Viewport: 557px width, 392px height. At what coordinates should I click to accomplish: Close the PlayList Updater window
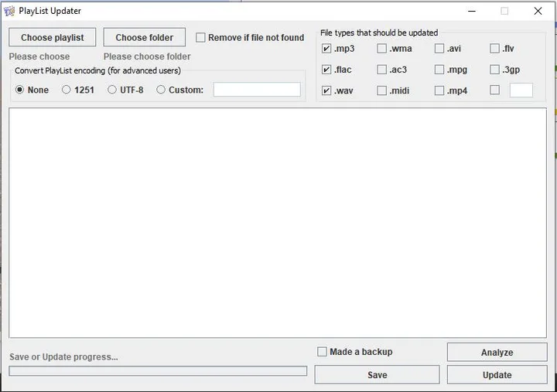(538, 11)
